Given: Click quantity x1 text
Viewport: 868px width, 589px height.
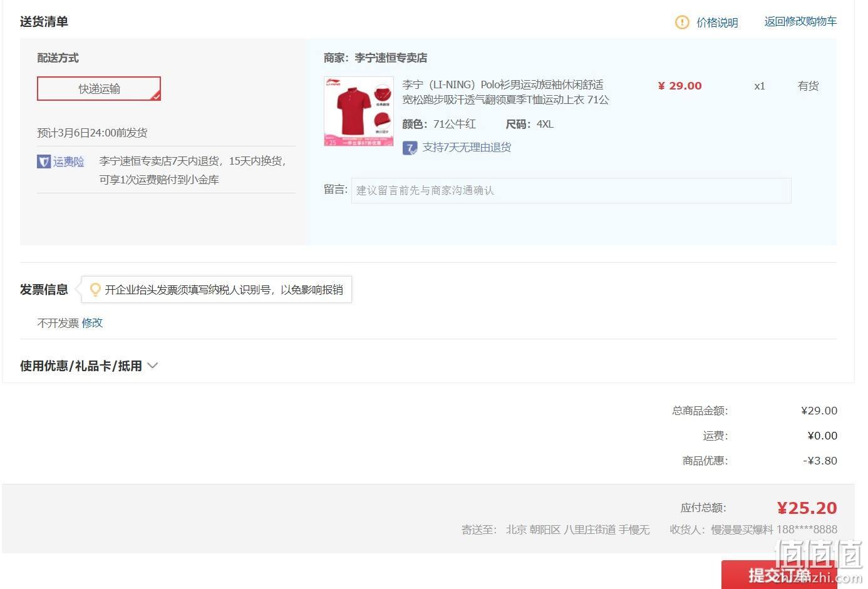Looking at the screenshot, I should [760, 86].
